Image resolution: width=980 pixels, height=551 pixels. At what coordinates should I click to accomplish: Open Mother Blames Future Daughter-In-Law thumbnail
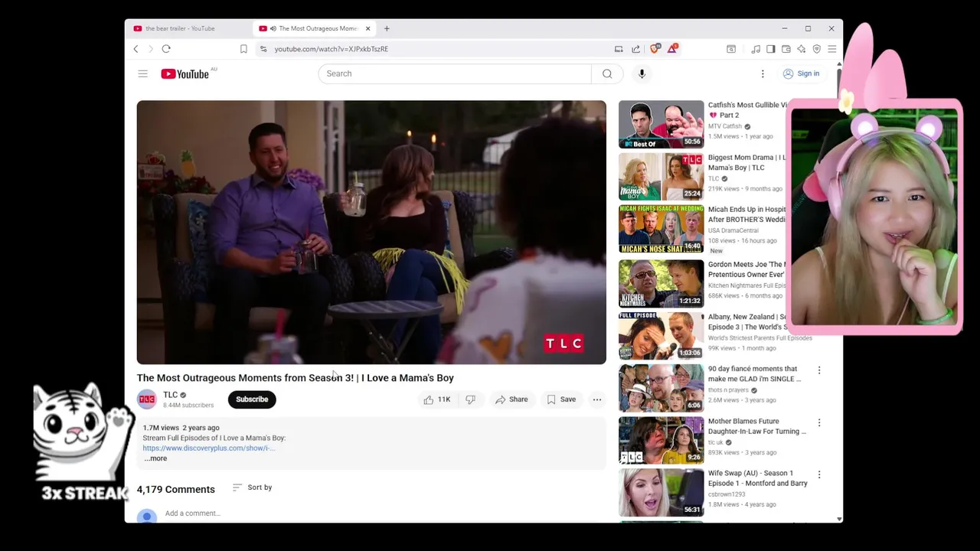coord(661,440)
